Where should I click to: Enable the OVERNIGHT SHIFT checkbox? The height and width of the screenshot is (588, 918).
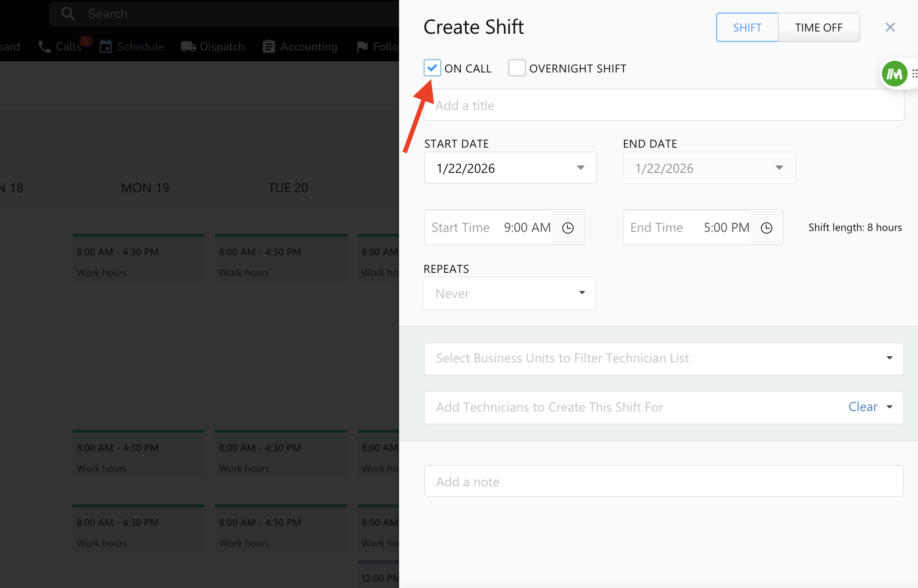[x=517, y=68]
